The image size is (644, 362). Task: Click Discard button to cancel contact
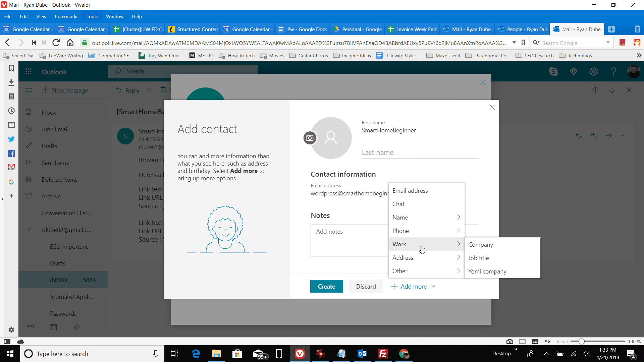(366, 287)
